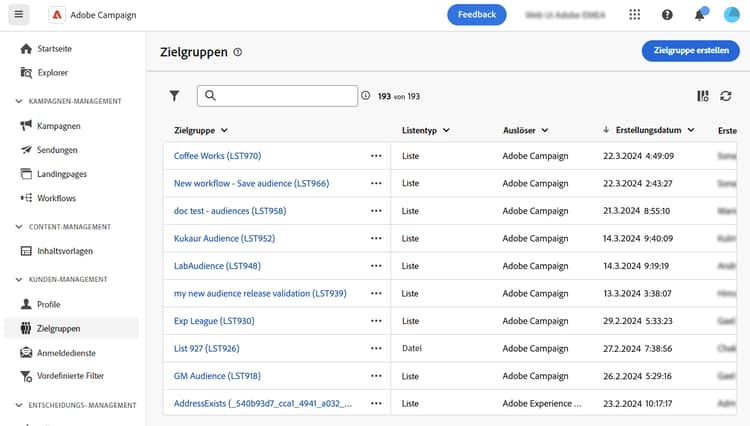Open the column configuration icon
This screenshot has height=426, width=750.
pyautogui.click(x=702, y=96)
